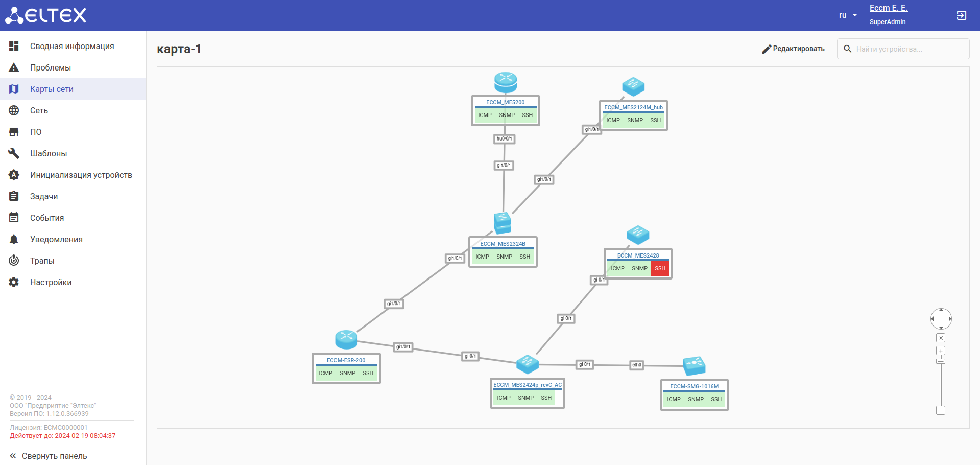
Task: Click the SuperAdmin role label
Action: pos(888,21)
